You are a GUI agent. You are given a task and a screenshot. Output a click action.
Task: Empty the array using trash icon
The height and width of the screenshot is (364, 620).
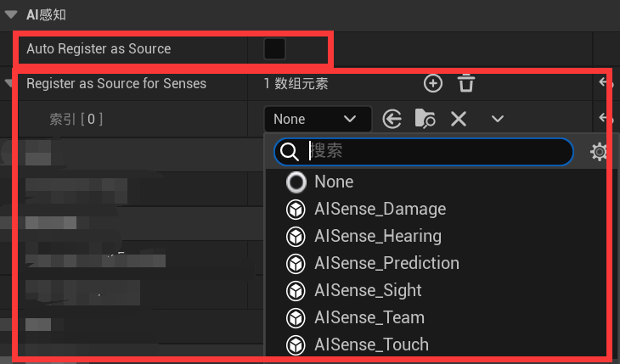coord(465,83)
